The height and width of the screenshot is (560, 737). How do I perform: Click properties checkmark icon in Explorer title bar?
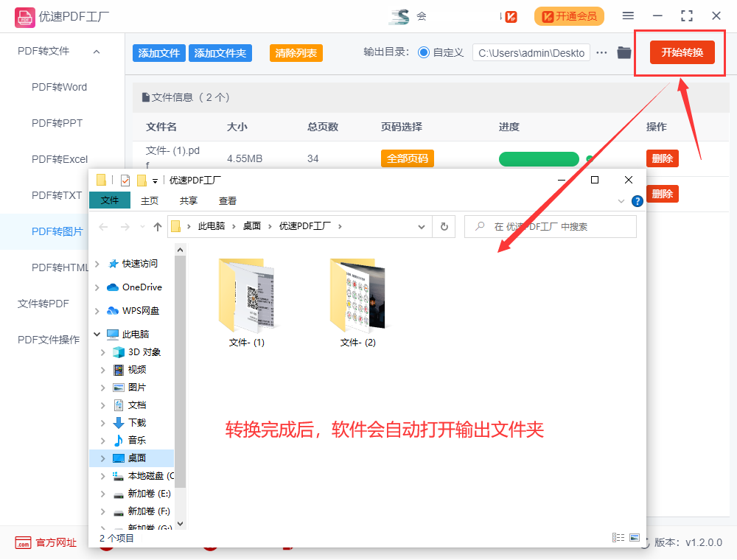(125, 181)
